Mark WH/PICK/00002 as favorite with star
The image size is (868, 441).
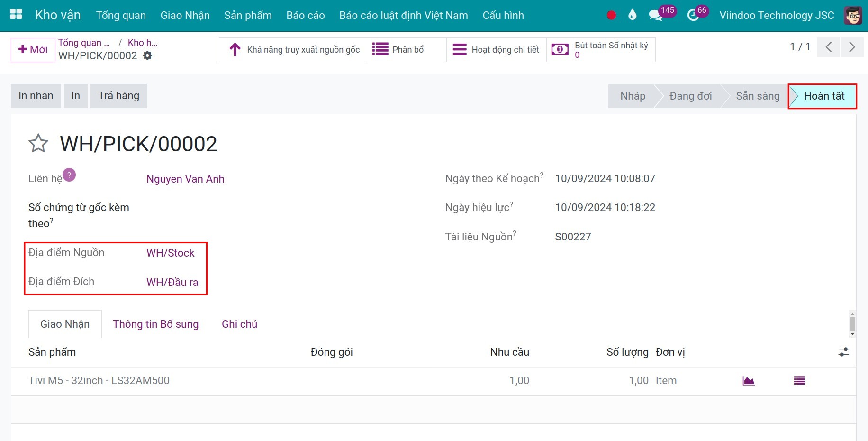tap(38, 143)
